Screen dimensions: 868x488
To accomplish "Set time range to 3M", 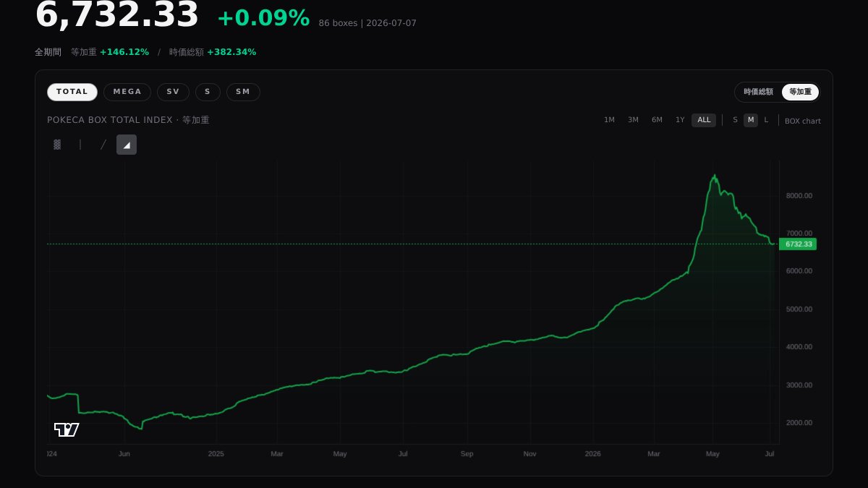I will pos(633,120).
